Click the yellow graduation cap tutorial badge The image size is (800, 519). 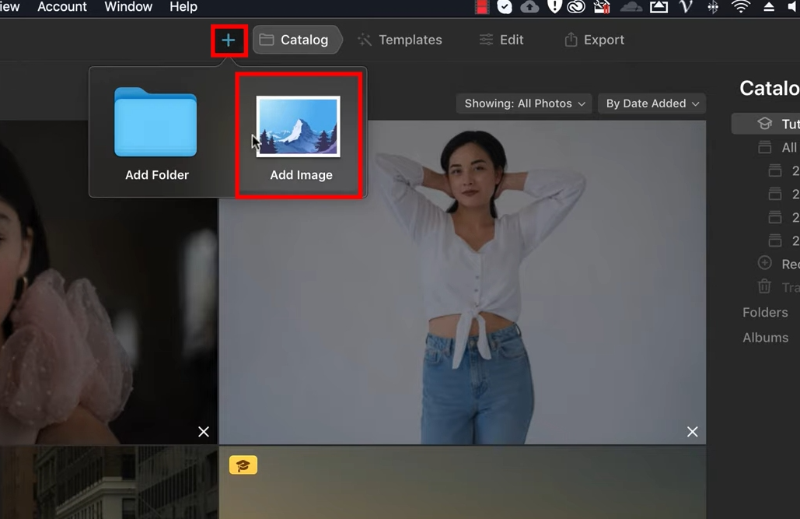[243, 465]
